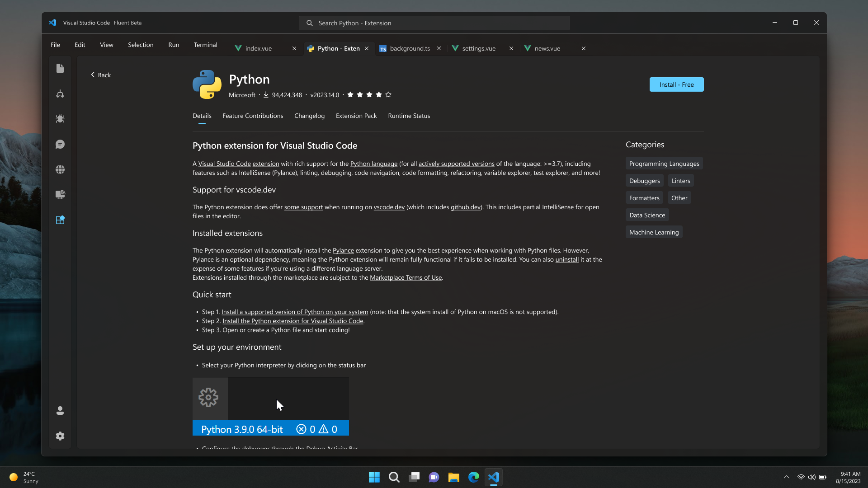Screen dimensions: 868x488
Task: Click the VS Code logo in title bar
Action: point(52,23)
